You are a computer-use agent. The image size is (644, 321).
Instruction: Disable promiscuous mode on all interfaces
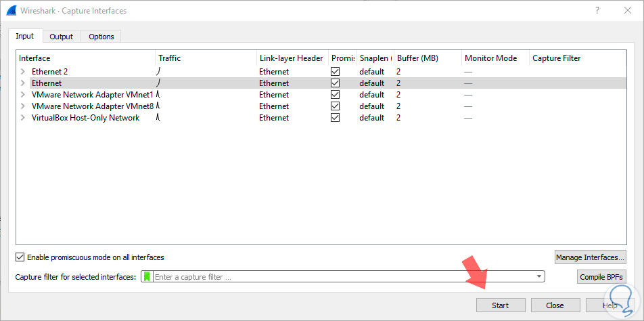pos(20,257)
